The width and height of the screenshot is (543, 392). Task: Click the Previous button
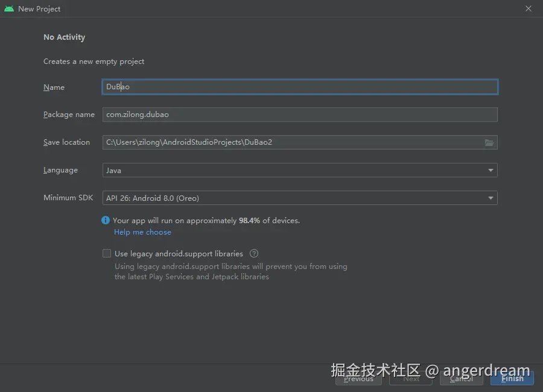click(x=358, y=379)
